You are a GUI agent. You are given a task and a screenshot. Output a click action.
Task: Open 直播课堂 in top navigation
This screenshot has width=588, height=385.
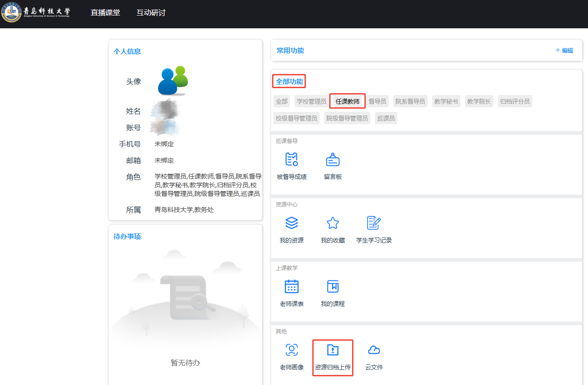click(x=105, y=13)
